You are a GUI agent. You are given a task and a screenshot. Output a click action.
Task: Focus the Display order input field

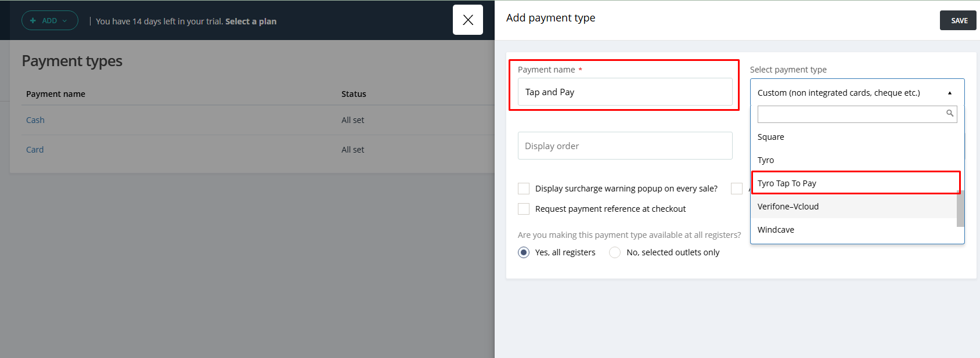pos(625,146)
